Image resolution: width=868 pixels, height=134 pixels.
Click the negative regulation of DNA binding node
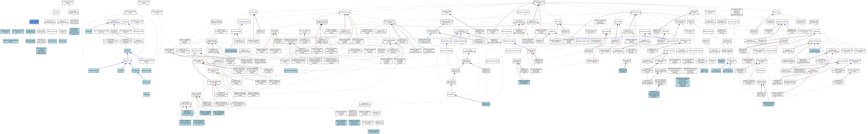[374, 132]
